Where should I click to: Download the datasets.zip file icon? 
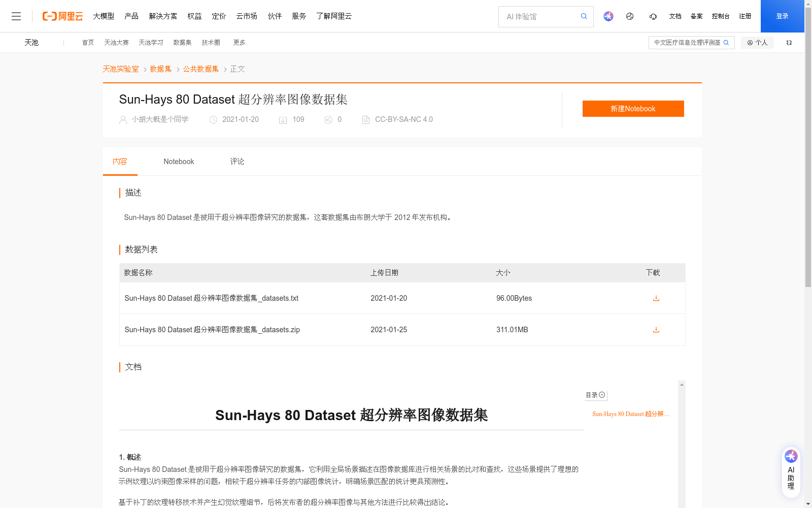click(656, 330)
